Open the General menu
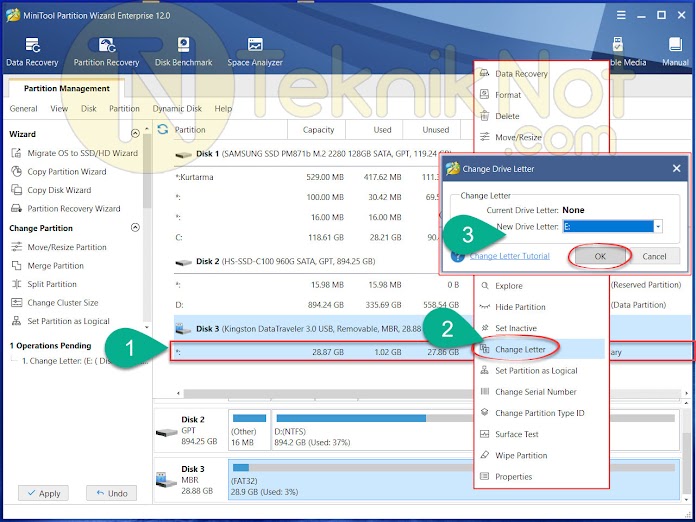Screen dimensions: 696x522 [x=24, y=109]
